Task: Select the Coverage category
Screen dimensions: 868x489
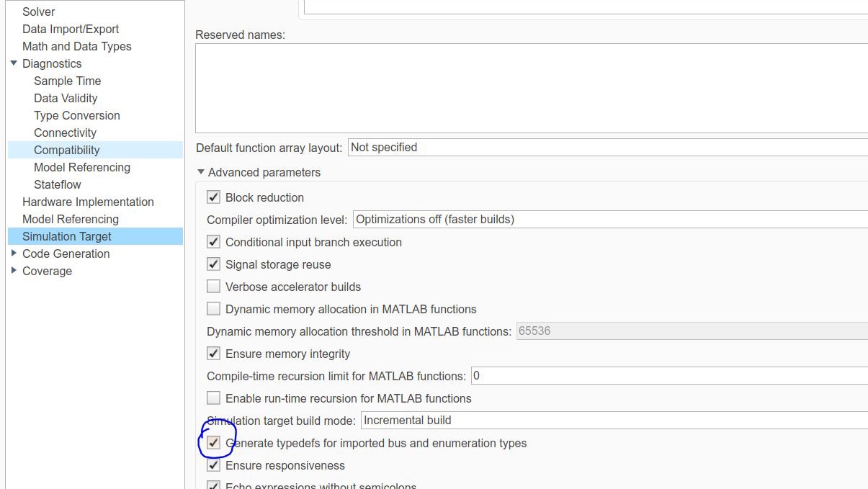Action: tap(47, 271)
